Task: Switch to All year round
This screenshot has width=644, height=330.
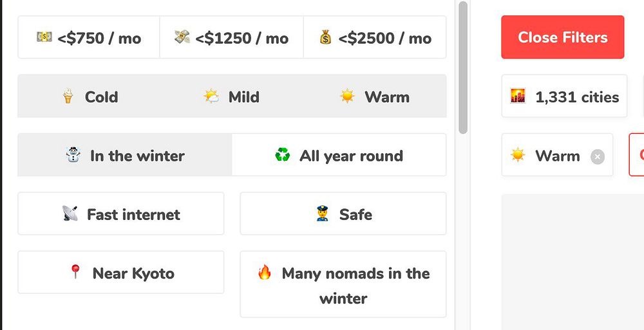Action: pyautogui.click(x=339, y=156)
